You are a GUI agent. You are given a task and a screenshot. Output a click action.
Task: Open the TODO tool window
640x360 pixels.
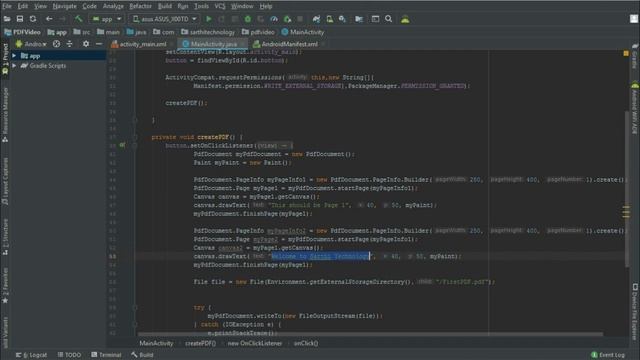coord(69,355)
